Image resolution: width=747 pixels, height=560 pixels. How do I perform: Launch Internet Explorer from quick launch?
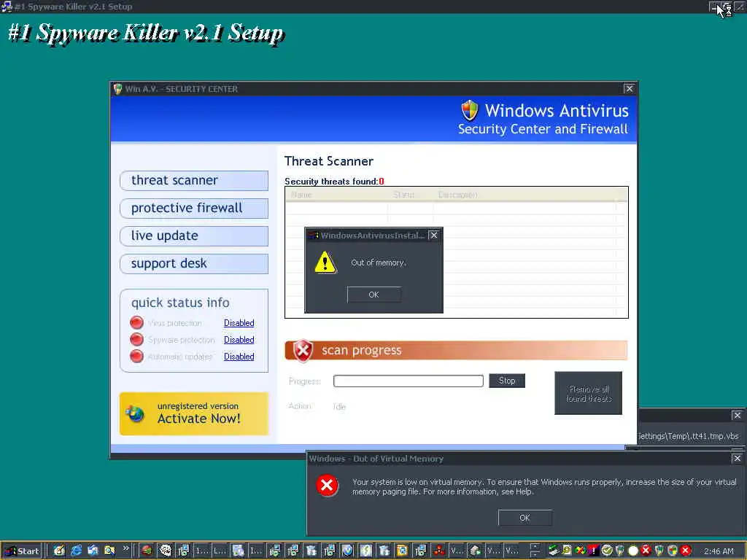76,551
